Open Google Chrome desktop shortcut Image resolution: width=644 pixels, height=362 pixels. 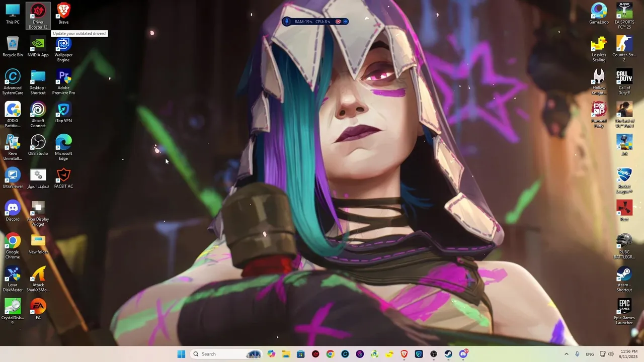click(13, 246)
